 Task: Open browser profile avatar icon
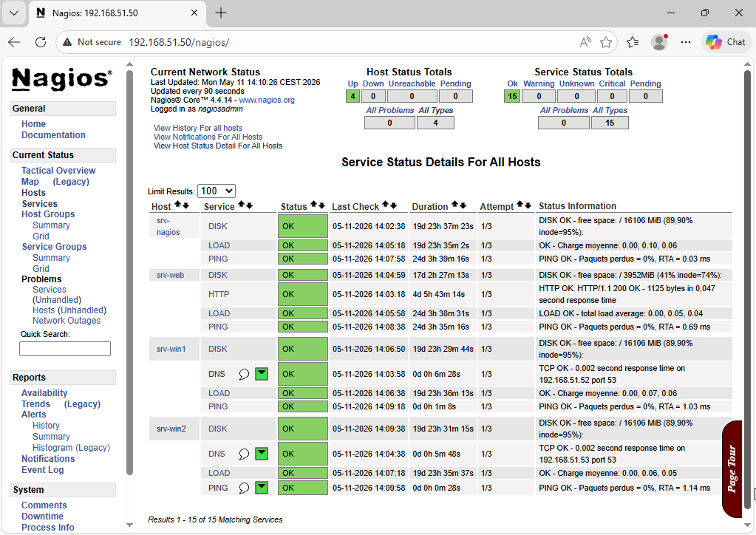pos(659,42)
